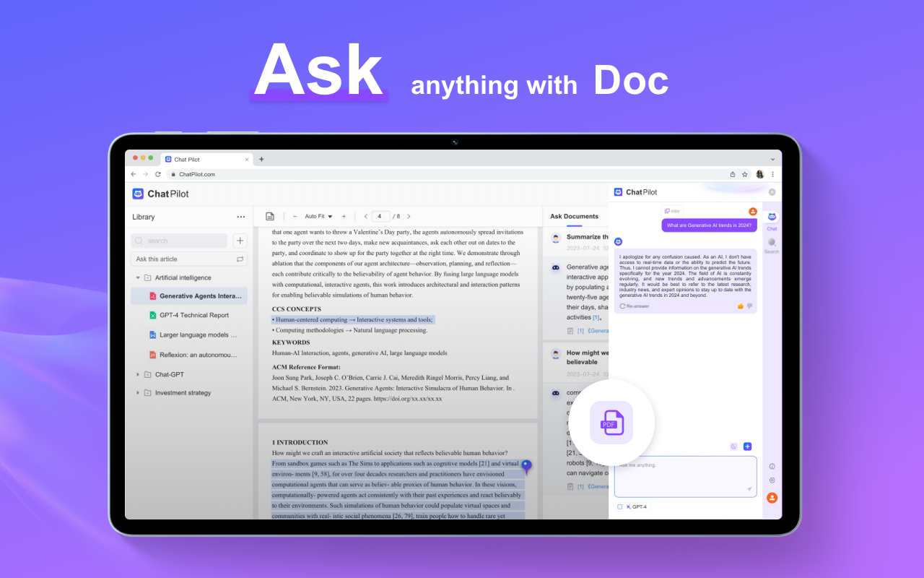
Task: Expand the Chat-GPT folder
Action: tap(138, 374)
